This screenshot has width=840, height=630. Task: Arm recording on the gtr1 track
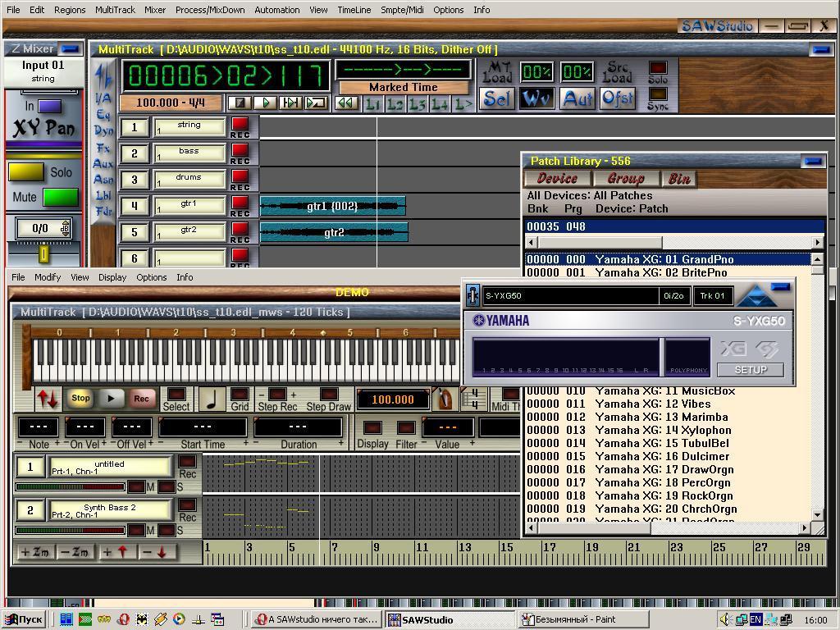pos(240,203)
